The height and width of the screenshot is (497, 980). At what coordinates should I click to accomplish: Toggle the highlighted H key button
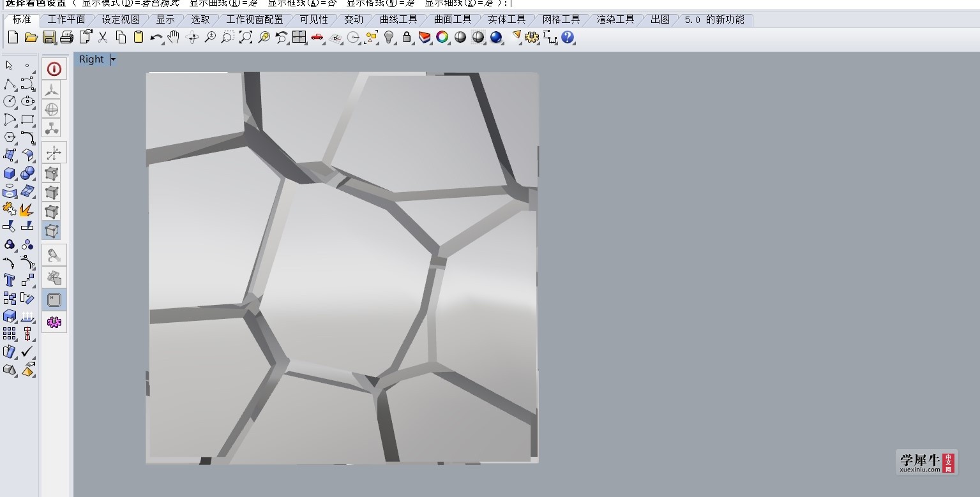[54, 300]
